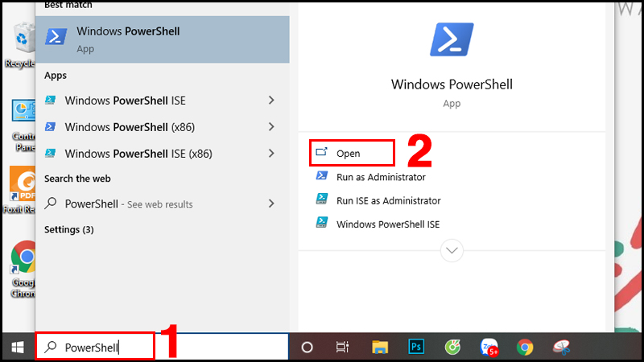Open the Windows Start menu button
Screen dimensions: 644x362
click(18, 348)
